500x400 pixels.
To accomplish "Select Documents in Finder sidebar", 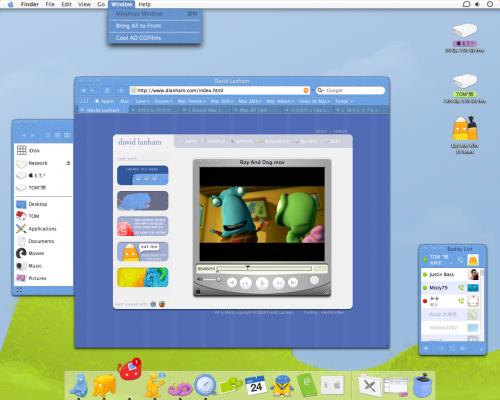I will tap(43, 241).
